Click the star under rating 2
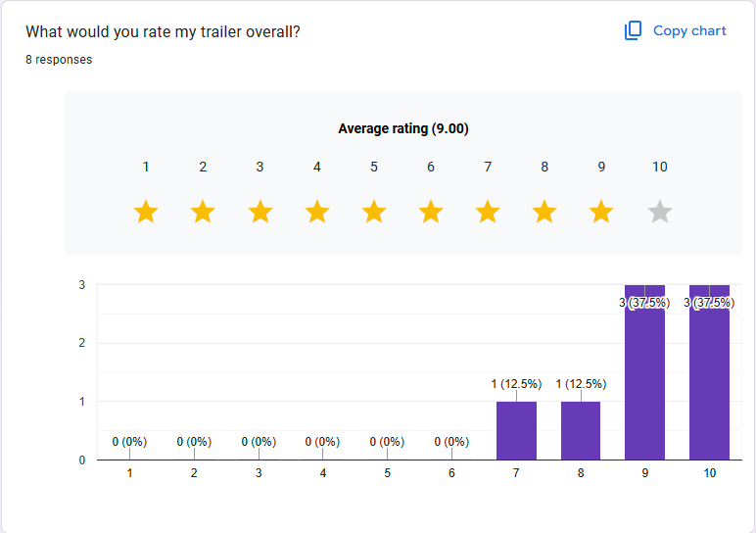 coord(203,212)
